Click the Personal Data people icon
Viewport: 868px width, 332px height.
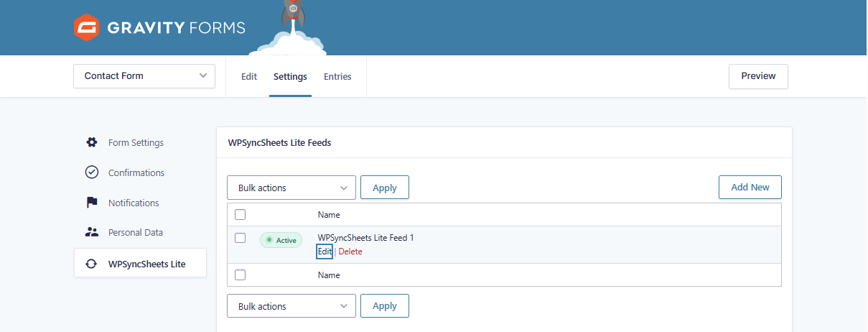tap(92, 232)
